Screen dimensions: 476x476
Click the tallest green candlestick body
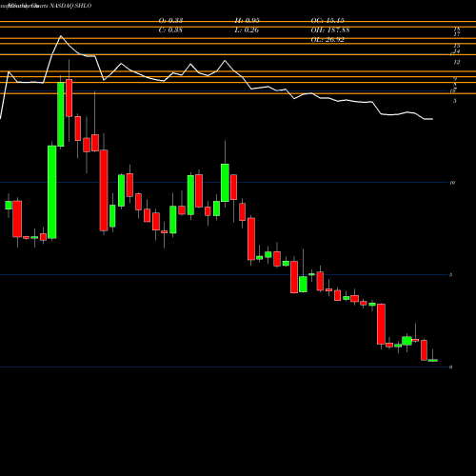click(52, 192)
